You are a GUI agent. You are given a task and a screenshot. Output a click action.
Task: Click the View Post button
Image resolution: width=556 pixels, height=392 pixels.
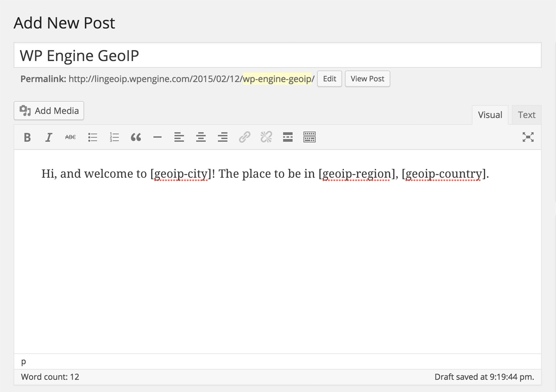point(367,79)
